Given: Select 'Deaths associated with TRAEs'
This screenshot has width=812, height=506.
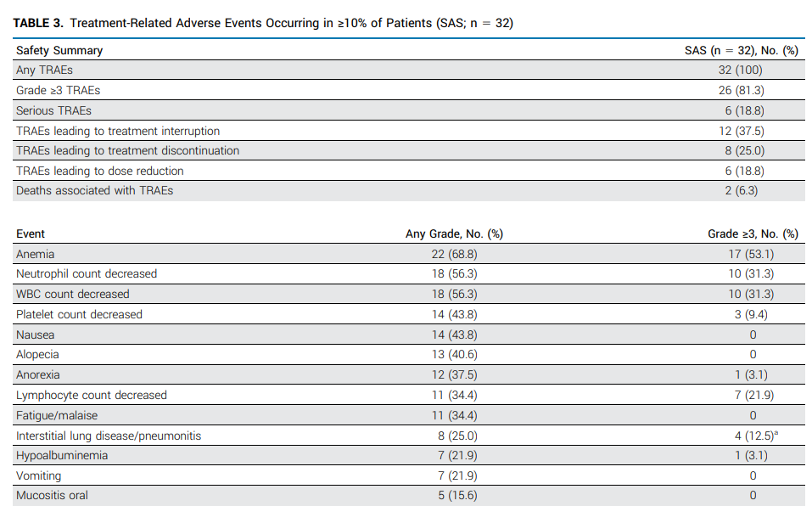Looking at the screenshot, I should (95, 190).
